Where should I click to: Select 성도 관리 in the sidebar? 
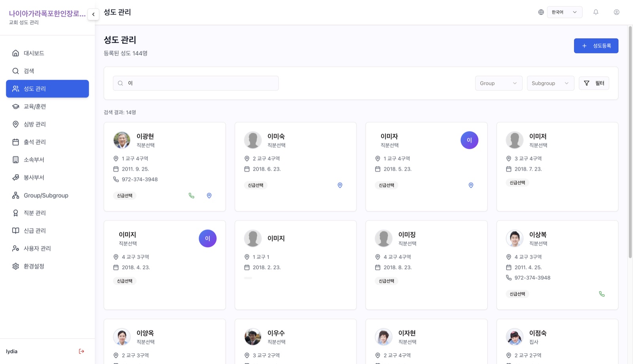[47, 89]
